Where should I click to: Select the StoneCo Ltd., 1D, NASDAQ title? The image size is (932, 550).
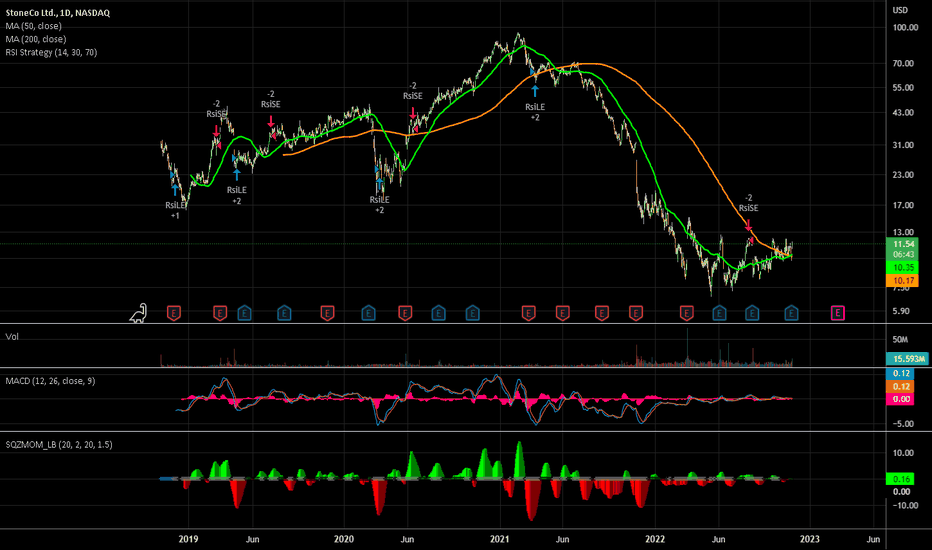(58, 12)
